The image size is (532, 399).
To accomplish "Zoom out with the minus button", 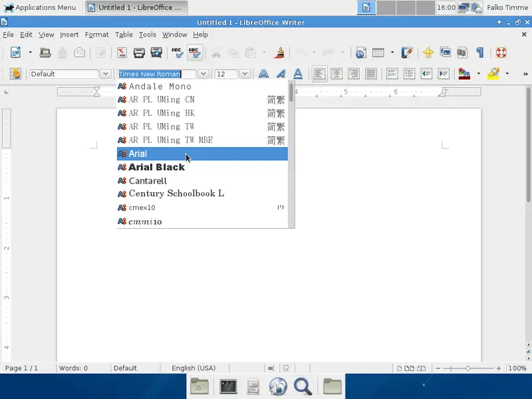I will [x=438, y=368].
